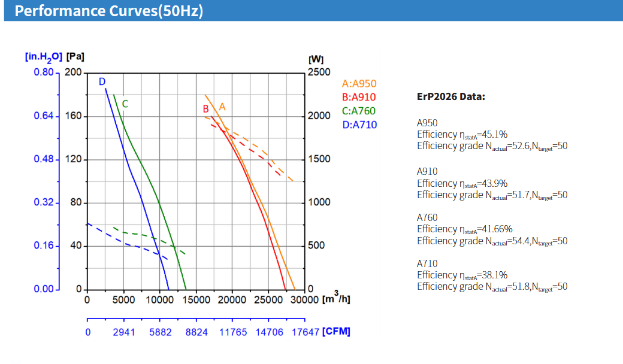The image size is (623, 364).
Task: Click the ErP2026 Data heading
Action: (x=450, y=96)
